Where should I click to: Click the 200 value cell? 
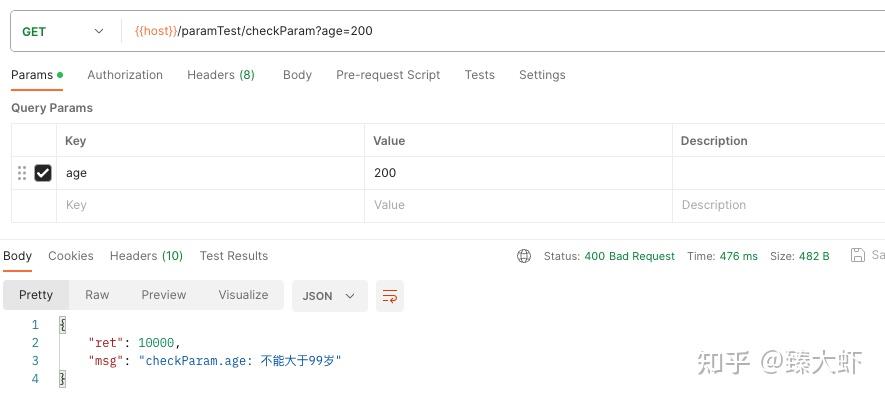click(x=518, y=173)
